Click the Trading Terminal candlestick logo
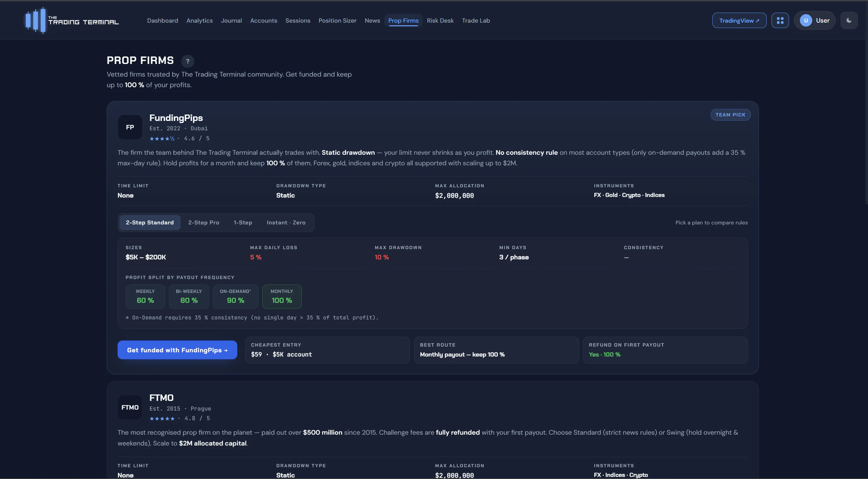Image resolution: width=868 pixels, height=479 pixels. [36, 20]
